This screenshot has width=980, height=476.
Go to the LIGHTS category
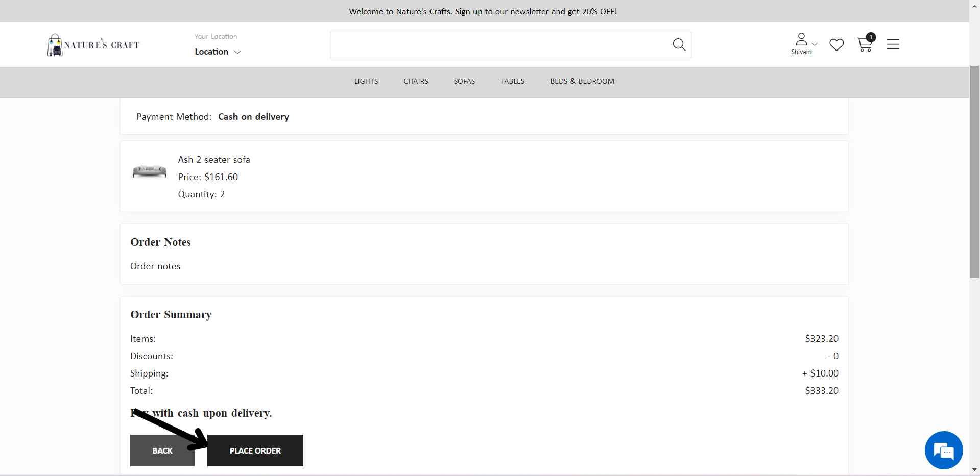tap(366, 81)
